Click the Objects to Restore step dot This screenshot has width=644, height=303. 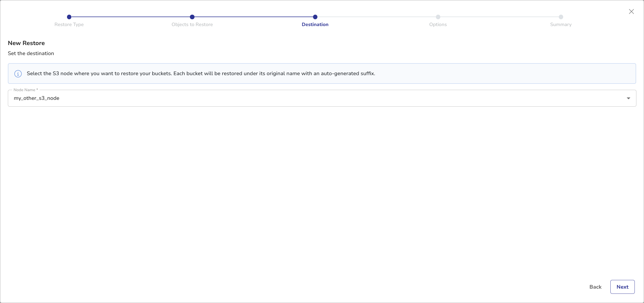192,17
